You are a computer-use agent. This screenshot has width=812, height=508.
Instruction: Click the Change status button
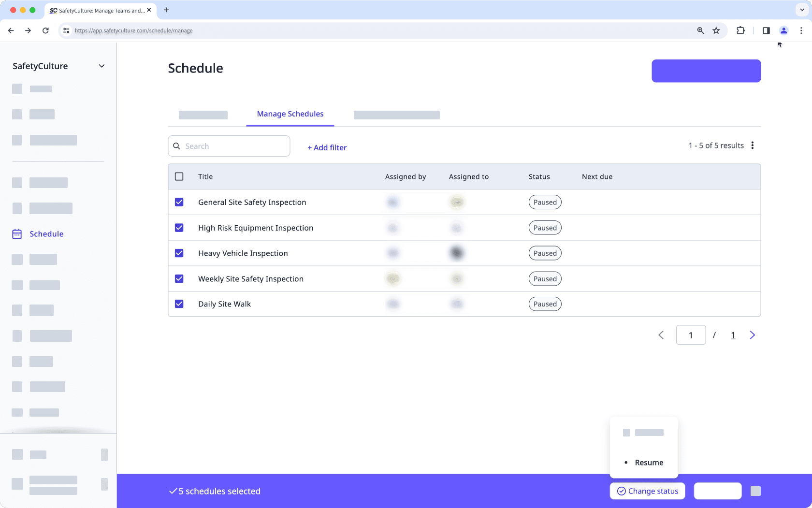(x=647, y=491)
